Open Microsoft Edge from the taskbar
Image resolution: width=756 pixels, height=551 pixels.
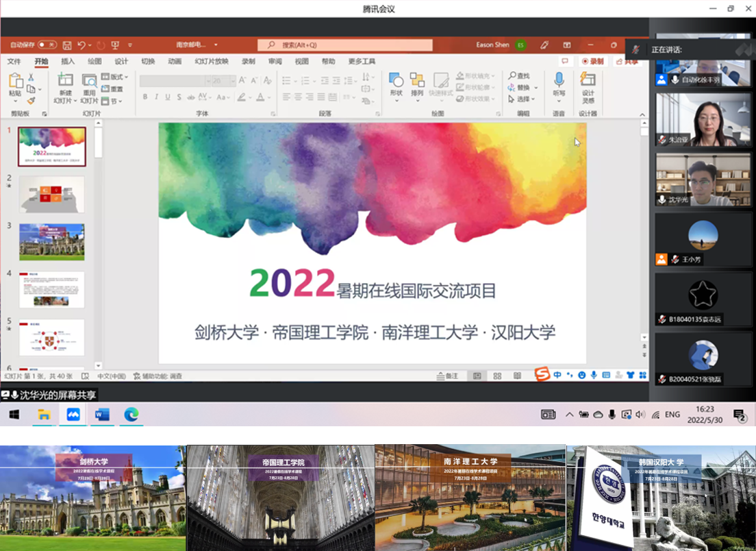tap(131, 414)
